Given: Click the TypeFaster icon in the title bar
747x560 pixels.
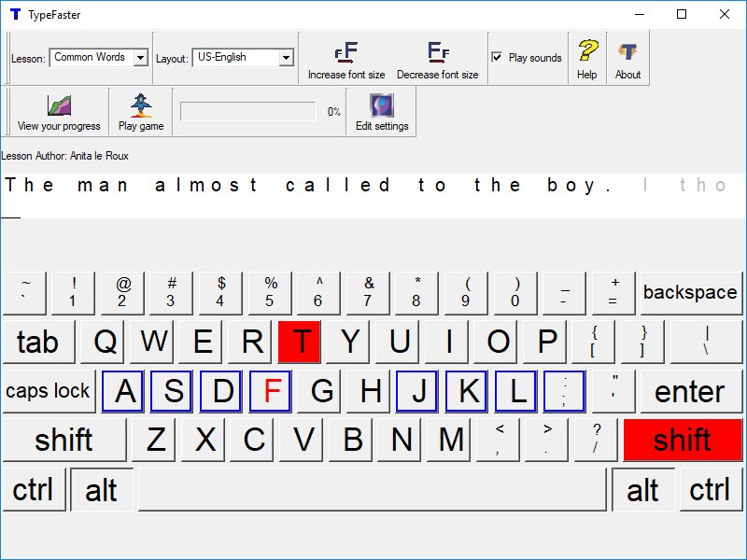Looking at the screenshot, I should point(13,14).
